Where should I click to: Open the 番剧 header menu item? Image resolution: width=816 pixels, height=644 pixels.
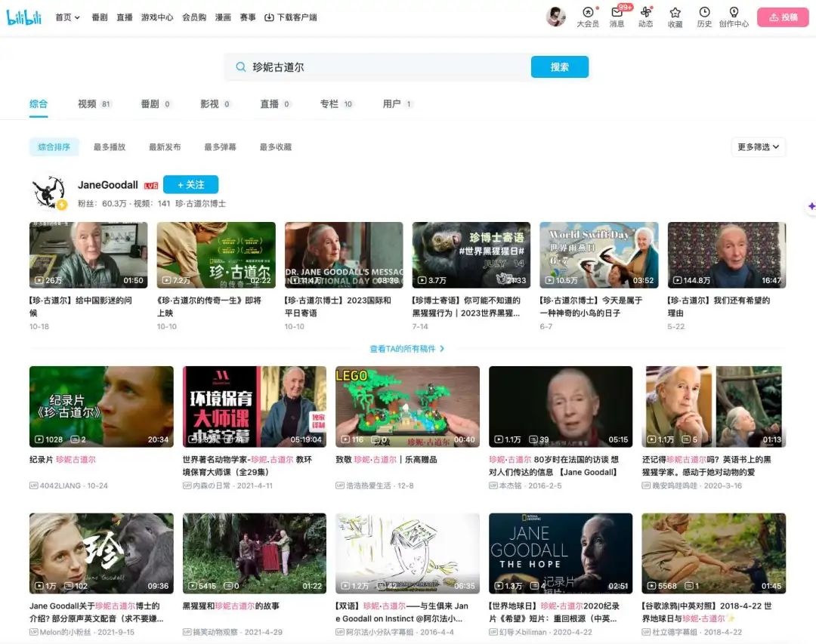[100, 17]
